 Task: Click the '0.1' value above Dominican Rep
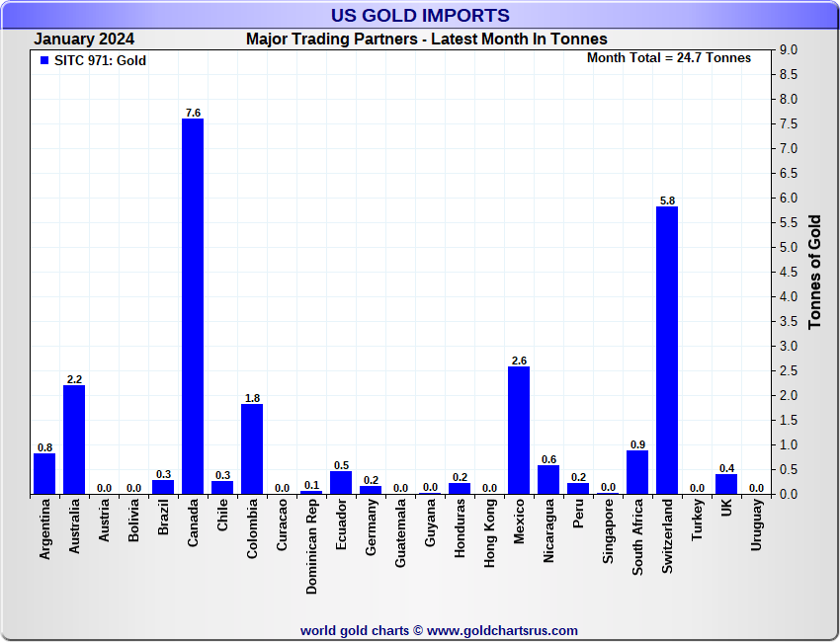tap(311, 485)
